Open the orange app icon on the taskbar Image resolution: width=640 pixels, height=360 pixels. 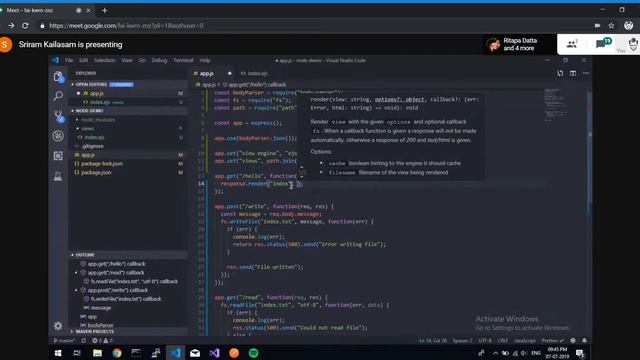point(234,353)
